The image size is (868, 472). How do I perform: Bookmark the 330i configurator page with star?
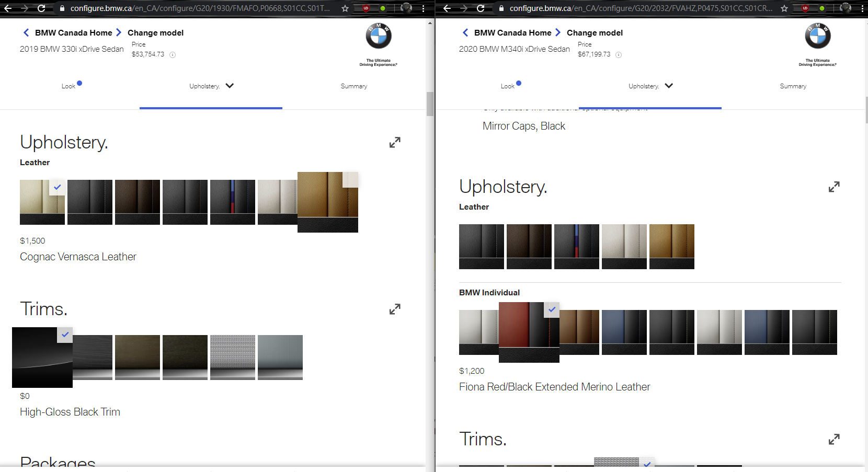click(345, 8)
